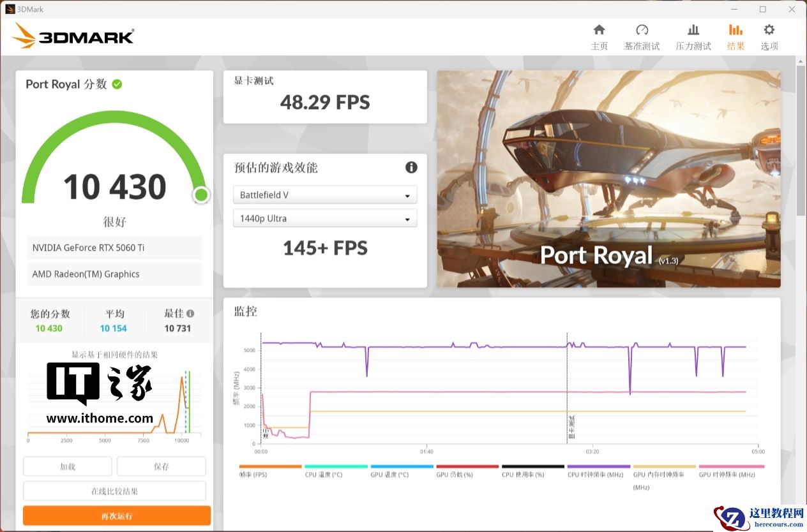Click your score value 10 430 in green

(x=49, y=329)
